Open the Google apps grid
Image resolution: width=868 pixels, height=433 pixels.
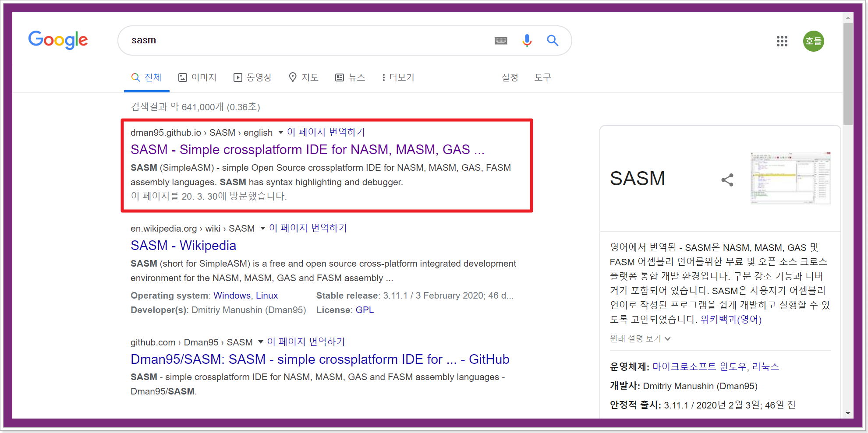782,41
